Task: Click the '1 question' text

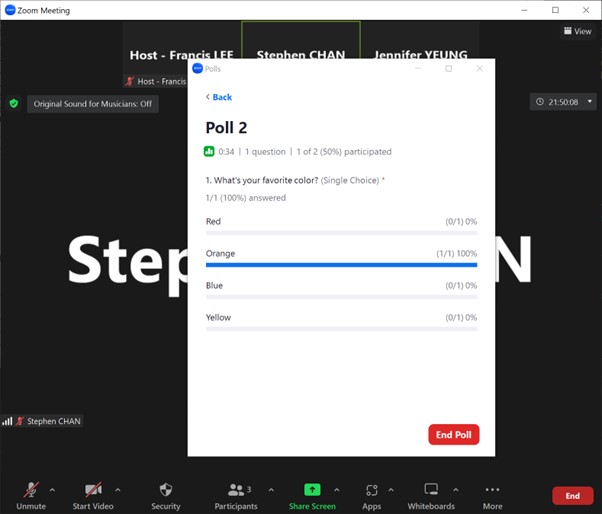Action: pos(265,152)
